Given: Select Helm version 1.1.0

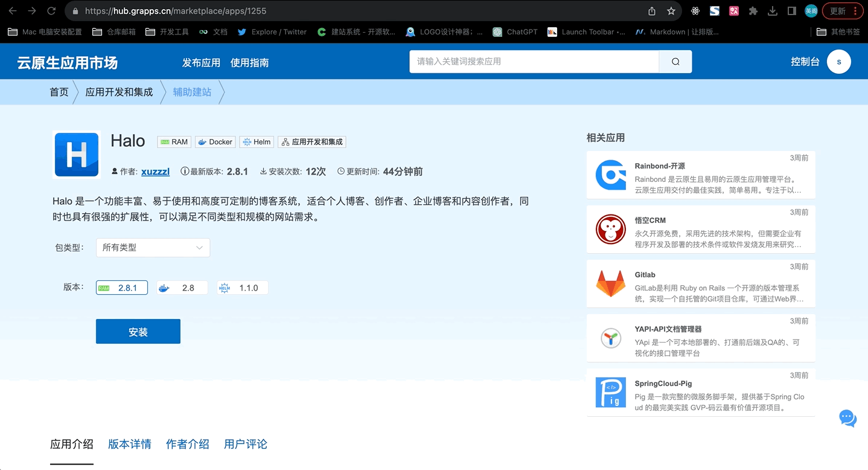Looking at the screenshot, I should tap(243, 288).
